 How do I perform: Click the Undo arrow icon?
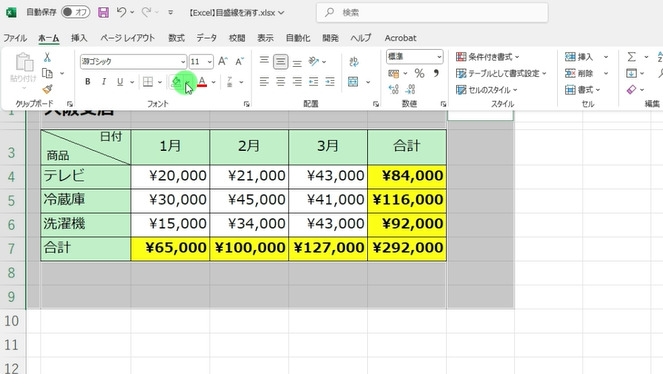click(121, 12)
